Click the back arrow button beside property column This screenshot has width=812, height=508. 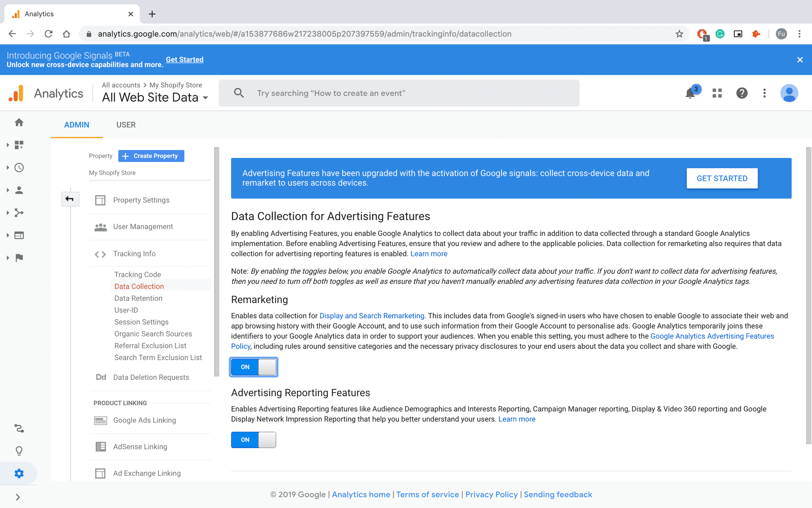pyautogui.click(x=70, y=199)
